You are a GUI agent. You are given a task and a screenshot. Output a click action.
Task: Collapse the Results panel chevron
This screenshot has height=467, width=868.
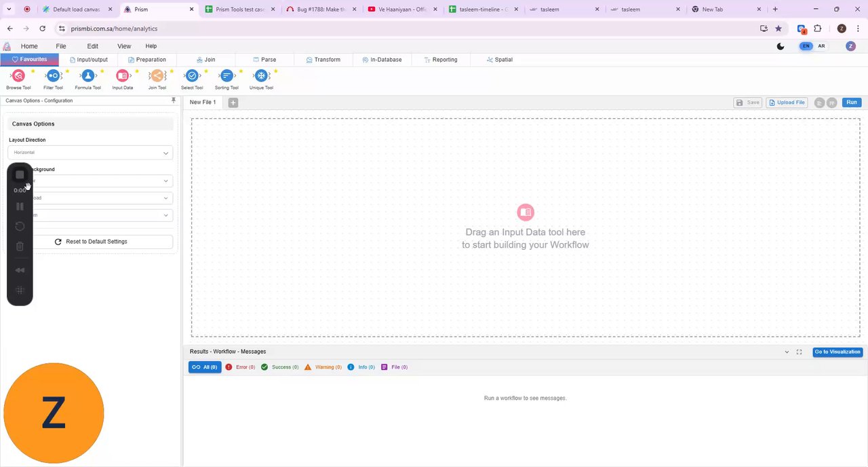[787, 352]
